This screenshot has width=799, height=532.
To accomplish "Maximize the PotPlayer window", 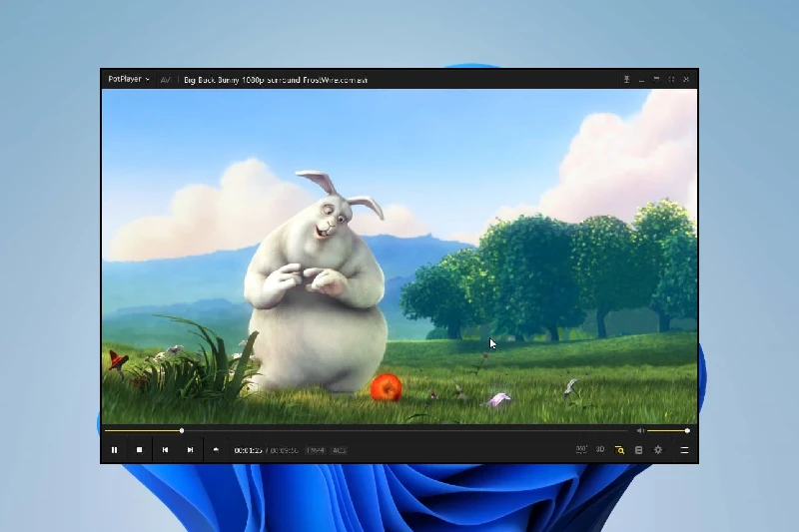I will 656,80.
